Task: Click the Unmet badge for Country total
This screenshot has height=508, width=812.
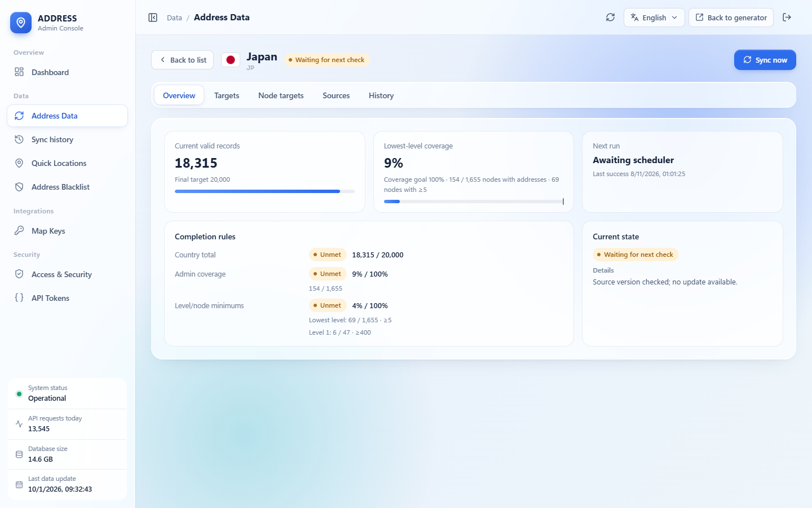Action: pyautogui.click(x=327, y=255)
